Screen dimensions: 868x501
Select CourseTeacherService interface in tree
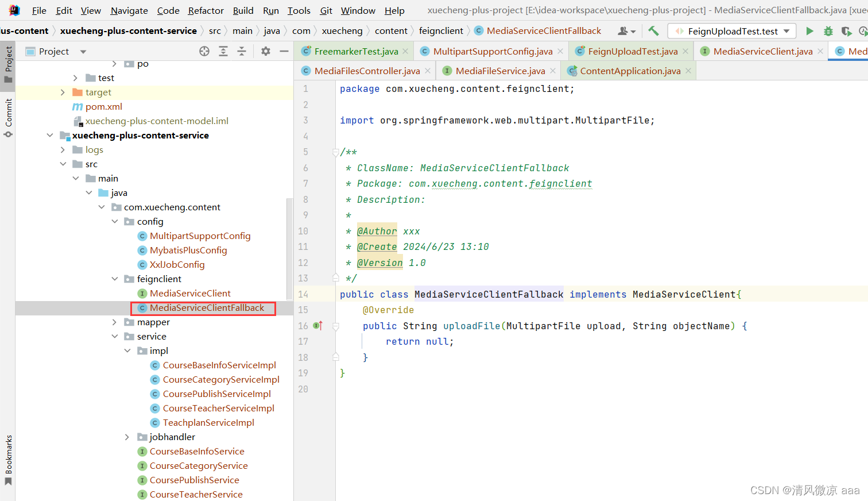(x=196, y=494)
